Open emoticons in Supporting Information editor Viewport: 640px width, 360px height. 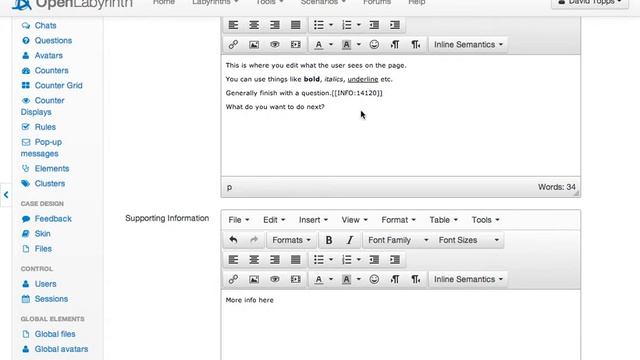pos(374,279)
